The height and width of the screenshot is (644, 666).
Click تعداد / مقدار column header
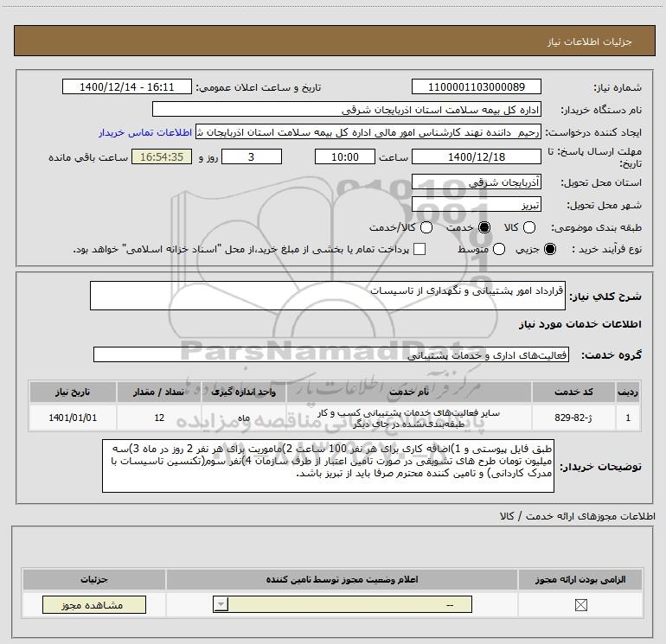159,392
